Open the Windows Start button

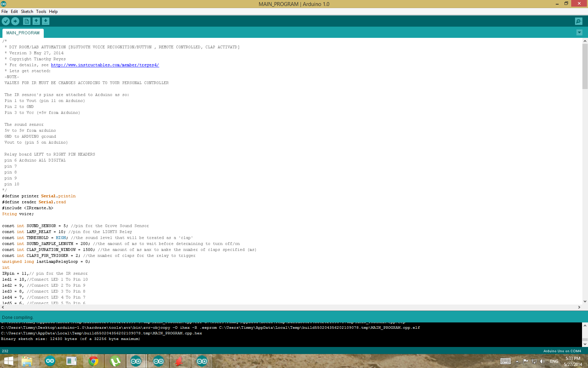(x=8, y=361)
